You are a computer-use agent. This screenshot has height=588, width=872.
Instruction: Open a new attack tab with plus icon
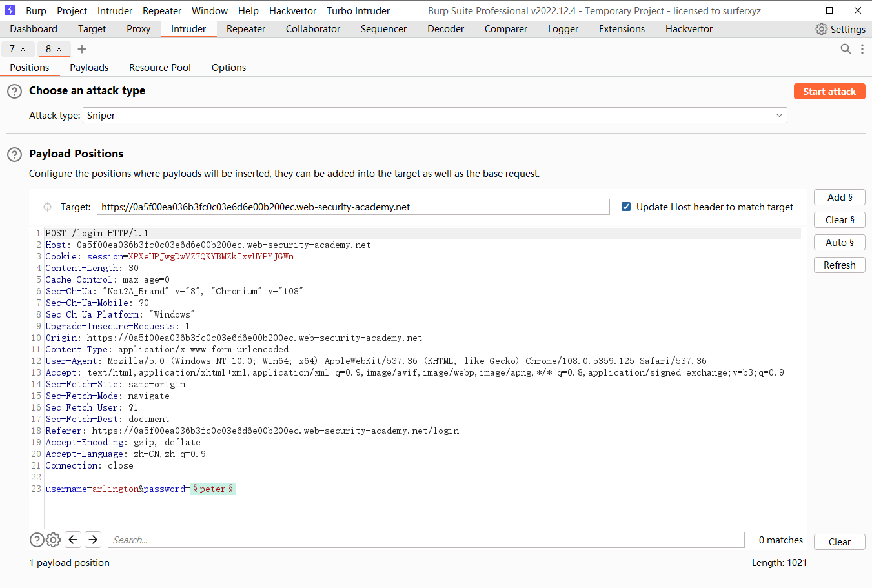(x=81, y=48)
